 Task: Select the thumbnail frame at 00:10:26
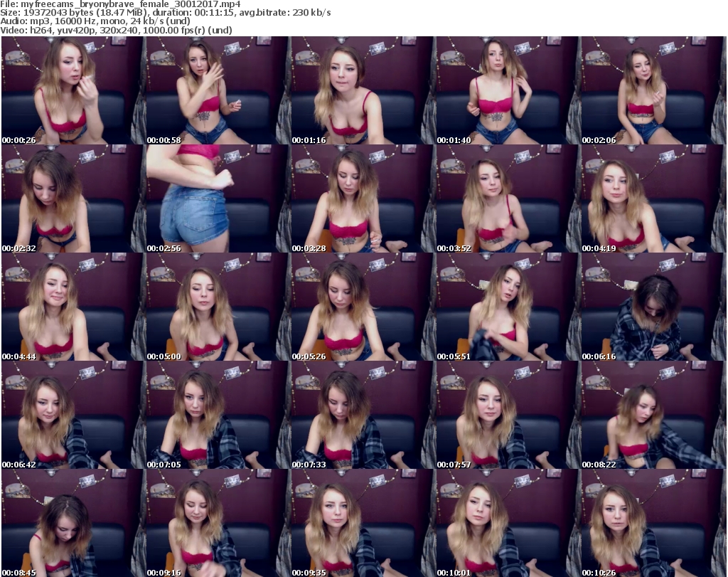653,523
